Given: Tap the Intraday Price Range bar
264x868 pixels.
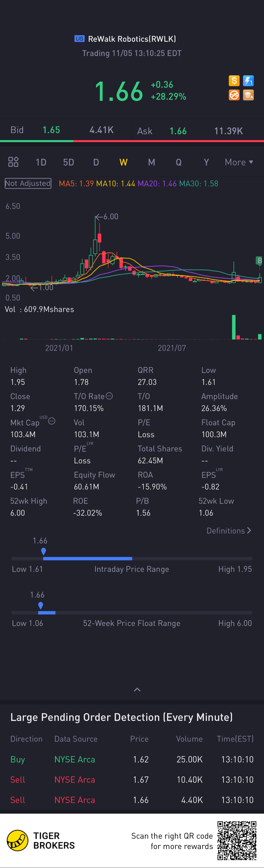Looking at the screenshot, I should click(x=132, y=559).
